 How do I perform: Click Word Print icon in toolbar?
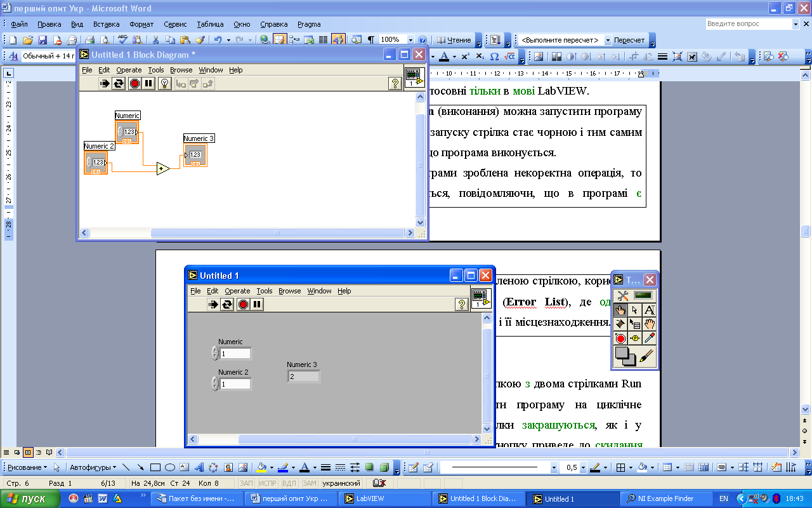pos(90,40)
